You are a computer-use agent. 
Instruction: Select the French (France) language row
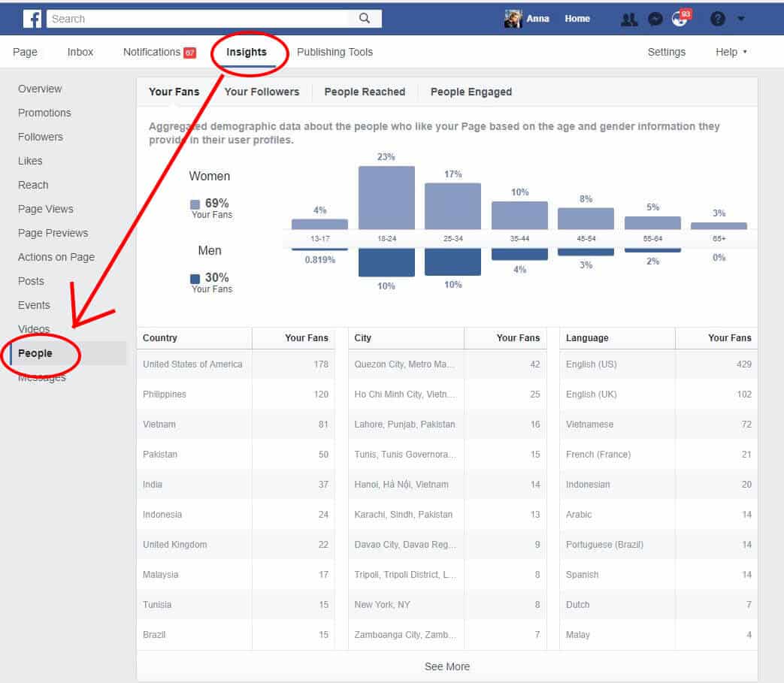658,454
